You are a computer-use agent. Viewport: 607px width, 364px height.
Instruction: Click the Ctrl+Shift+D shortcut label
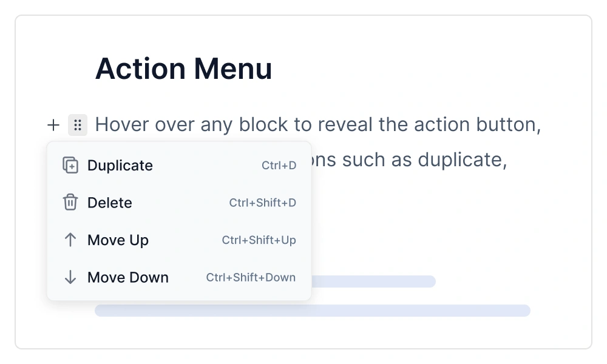(262, 203)
